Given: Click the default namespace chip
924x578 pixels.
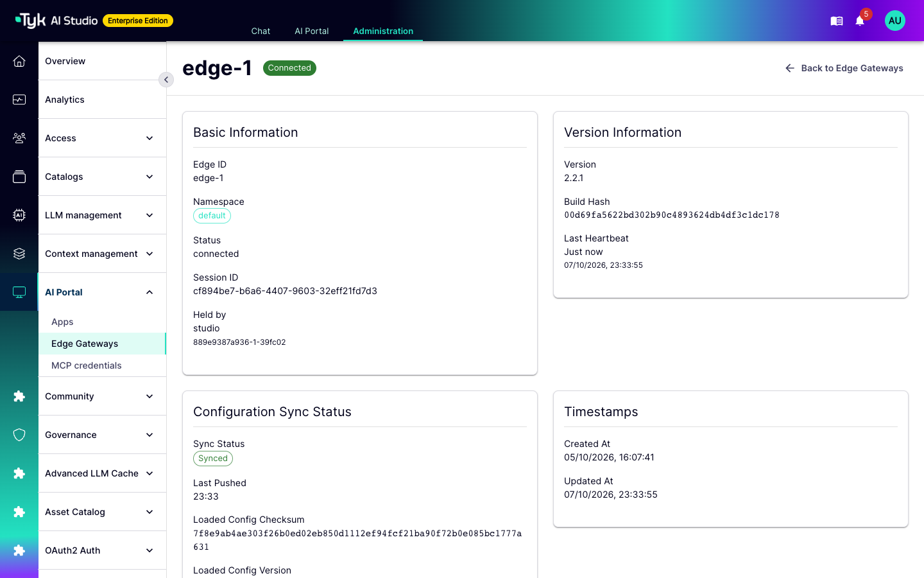Looking at the screenshot, I should point(212,216).
